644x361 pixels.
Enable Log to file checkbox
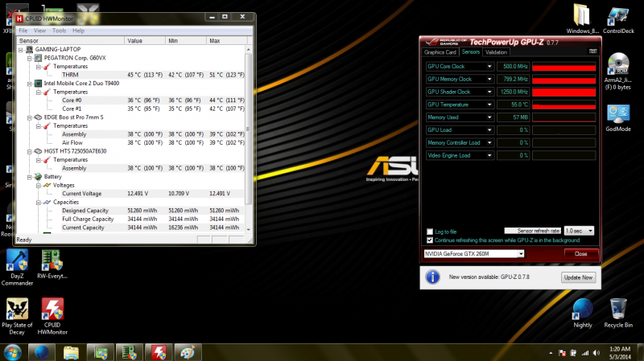click(430, 232)
